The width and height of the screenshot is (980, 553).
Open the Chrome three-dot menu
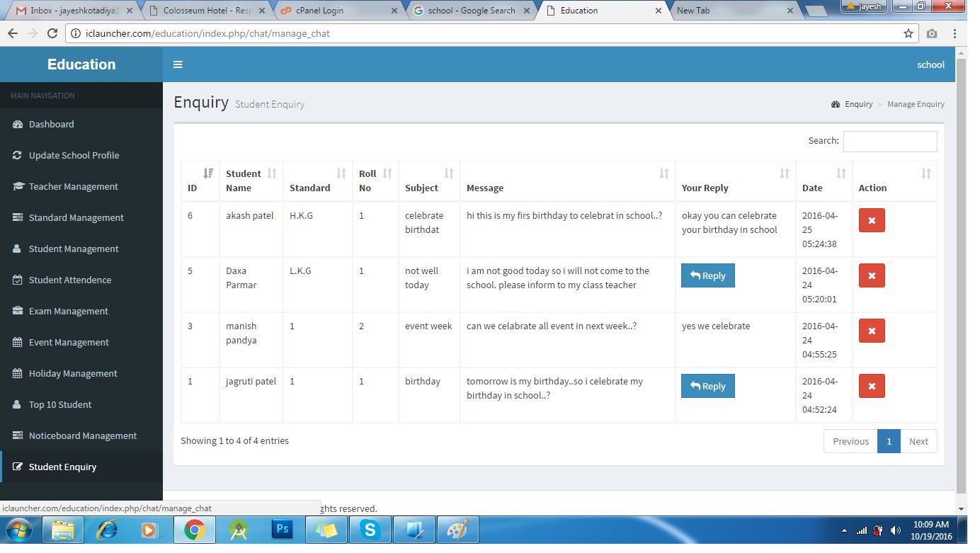coord(955,33)
